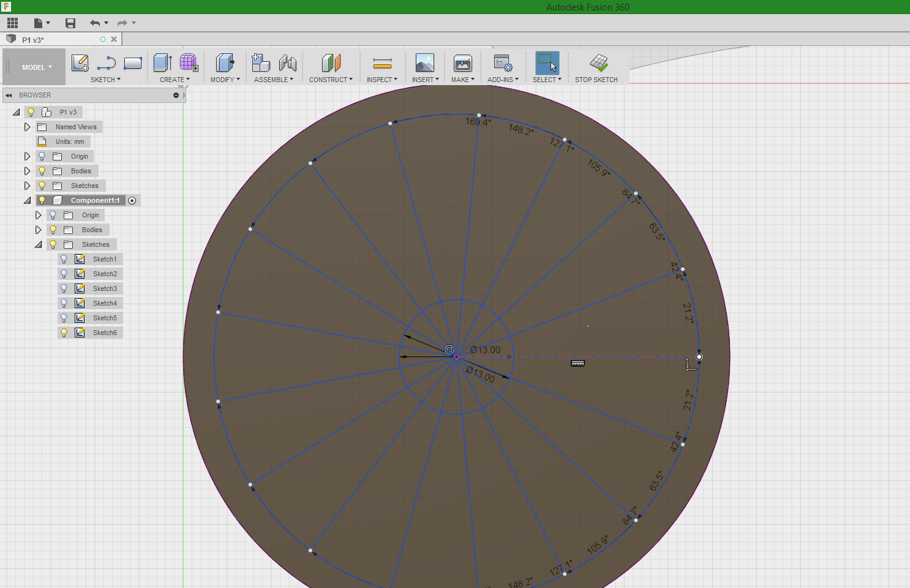Redo the last action
910x588 pixels.
(122, 23)
